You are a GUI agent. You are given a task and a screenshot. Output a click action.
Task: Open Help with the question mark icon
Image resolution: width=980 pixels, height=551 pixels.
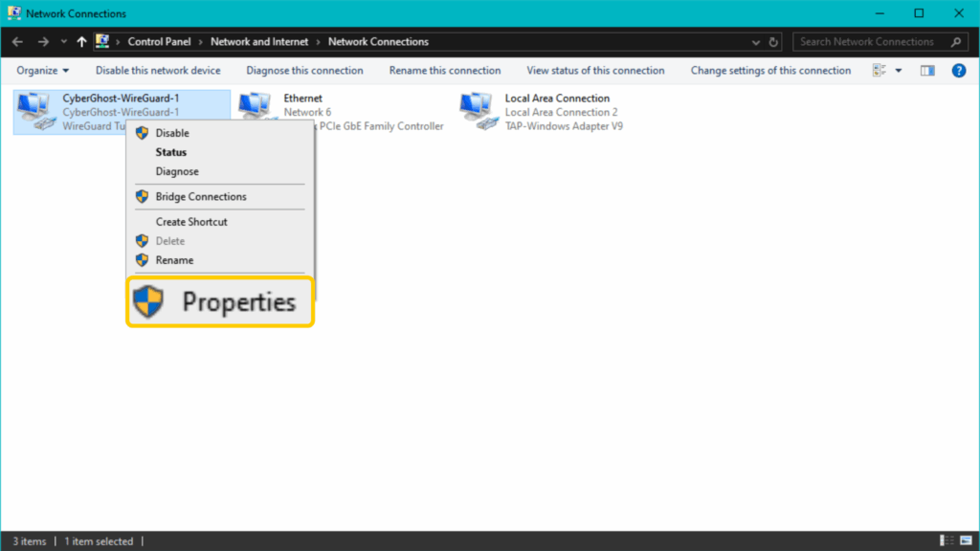coord(959,71)
